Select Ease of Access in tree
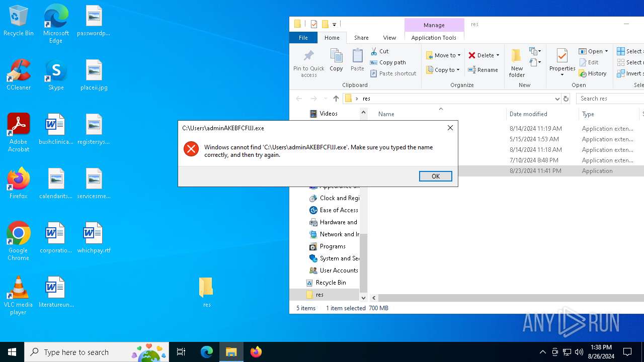 tap(334, 210)
